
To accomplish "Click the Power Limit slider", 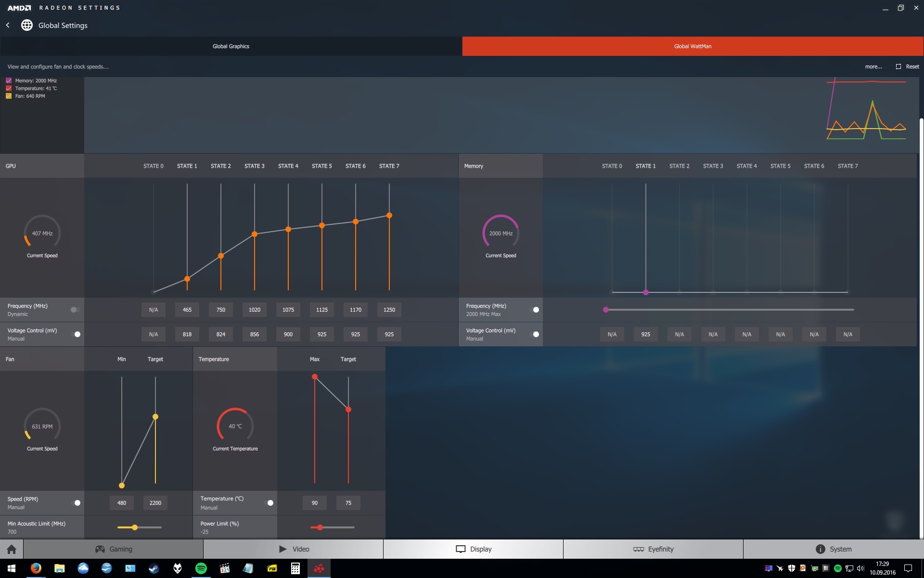I will pyautogui.click(x=333, y=527).
